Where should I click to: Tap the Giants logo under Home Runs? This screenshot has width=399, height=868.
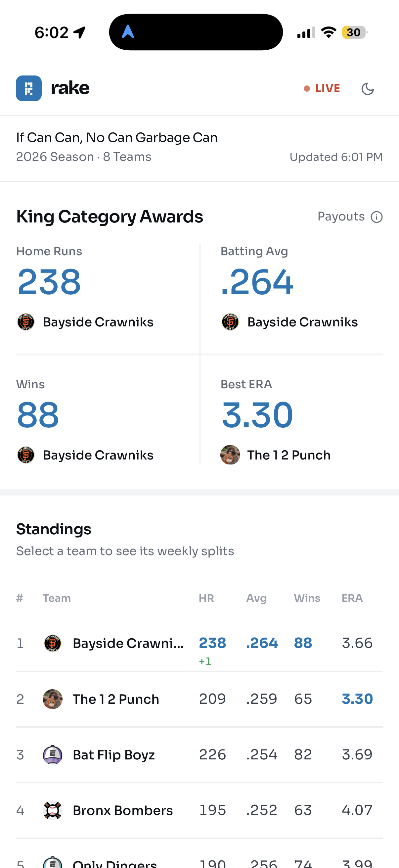26,322
